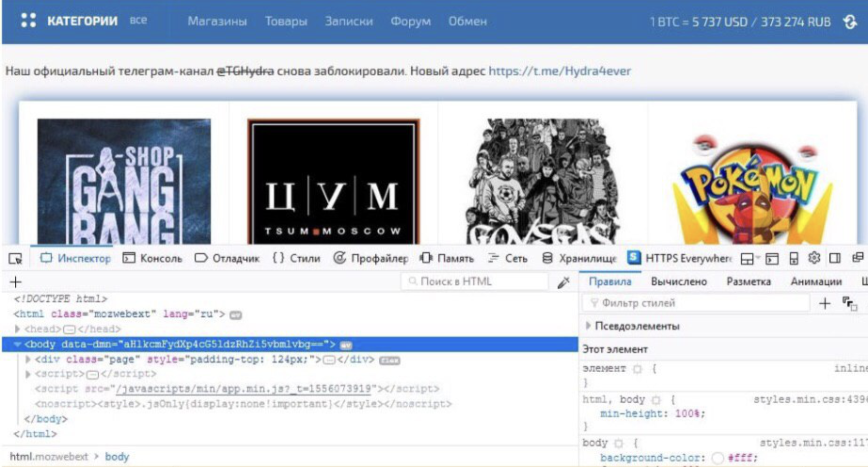Viewport: 868px width, 467px height.
Task: Click the currency exchange icon in header
Action: pos(850,22)
